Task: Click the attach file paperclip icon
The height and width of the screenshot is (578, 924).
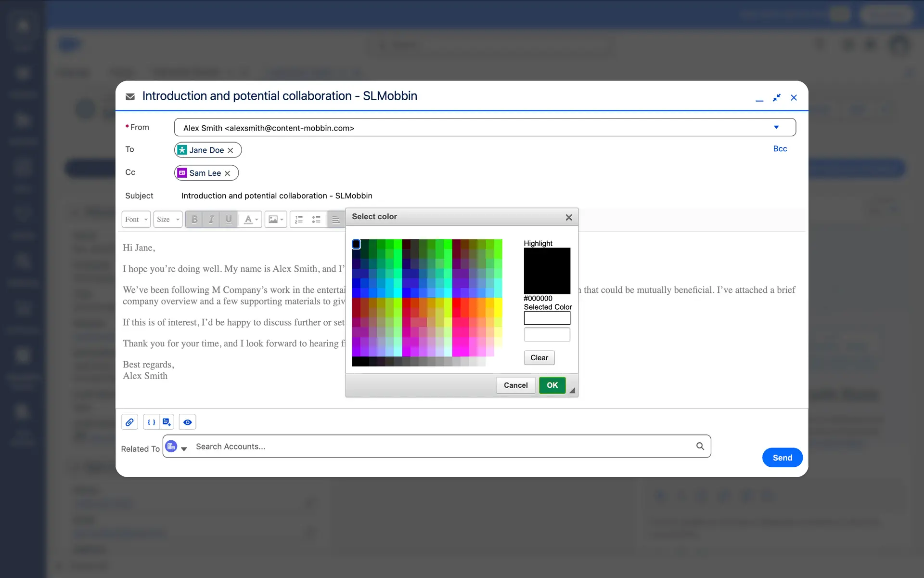Action: 129,422
